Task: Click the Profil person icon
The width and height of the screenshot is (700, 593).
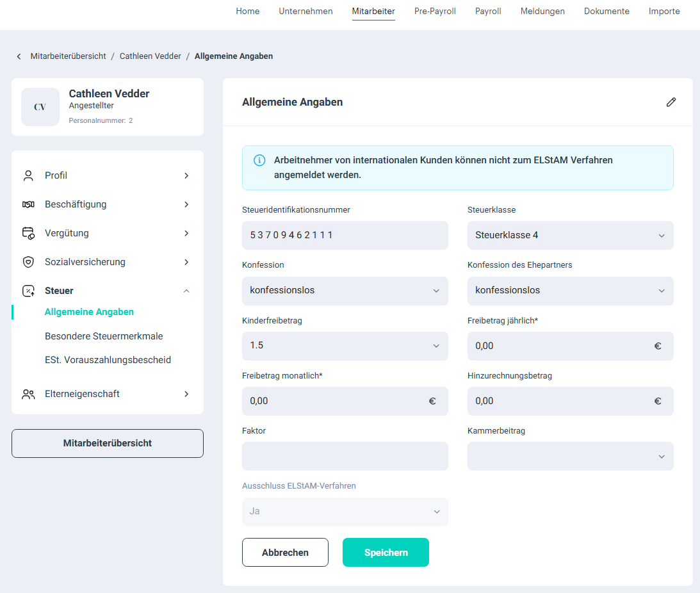Action: click(x=28, y=175)
